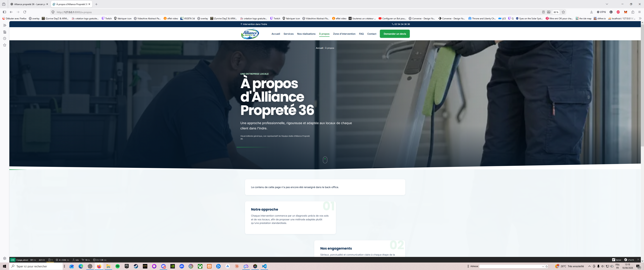Open the Adblock Plus extension

[618, 12]
